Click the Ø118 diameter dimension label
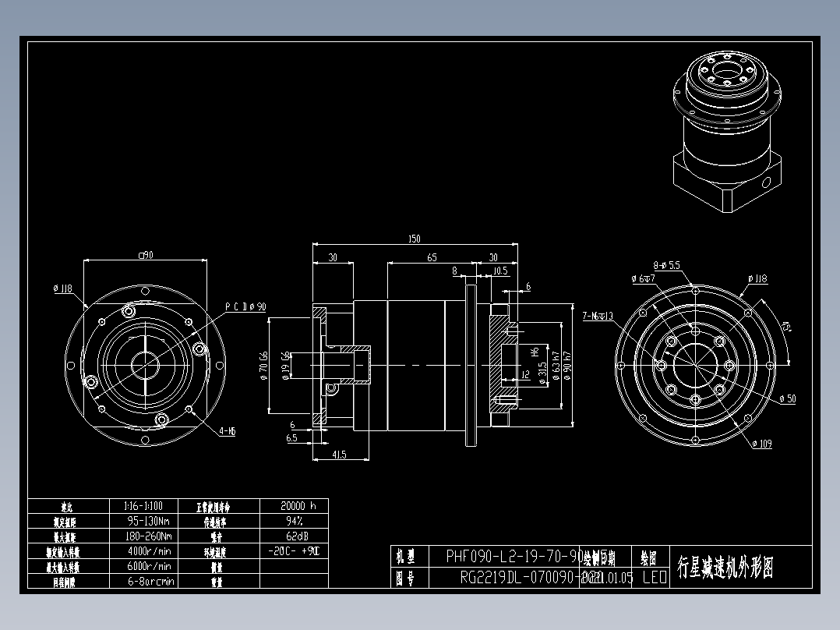This screenshot has width=840, height=630. click(63, 288)
